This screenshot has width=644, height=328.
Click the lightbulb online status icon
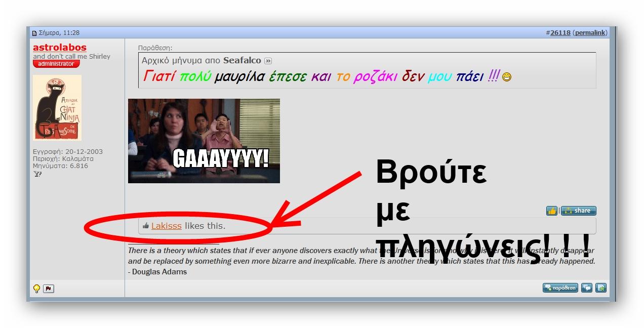coord(36,289)
